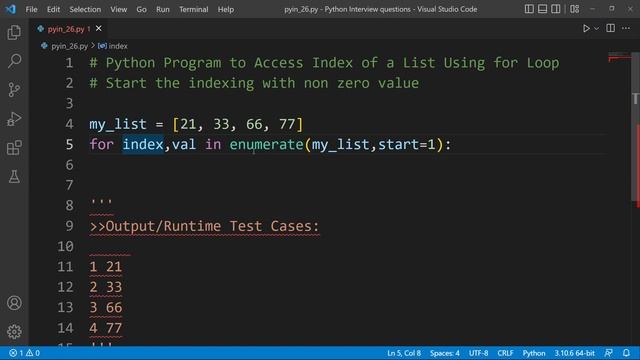
Task: Split the editor to the right
Action: [611, 28]
